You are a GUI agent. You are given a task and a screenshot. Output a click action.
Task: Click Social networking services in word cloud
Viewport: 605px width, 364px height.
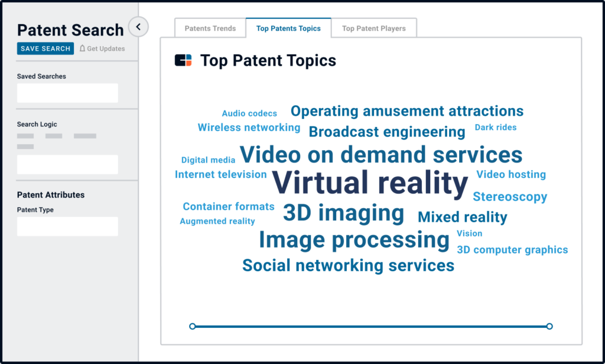point(348,265)
